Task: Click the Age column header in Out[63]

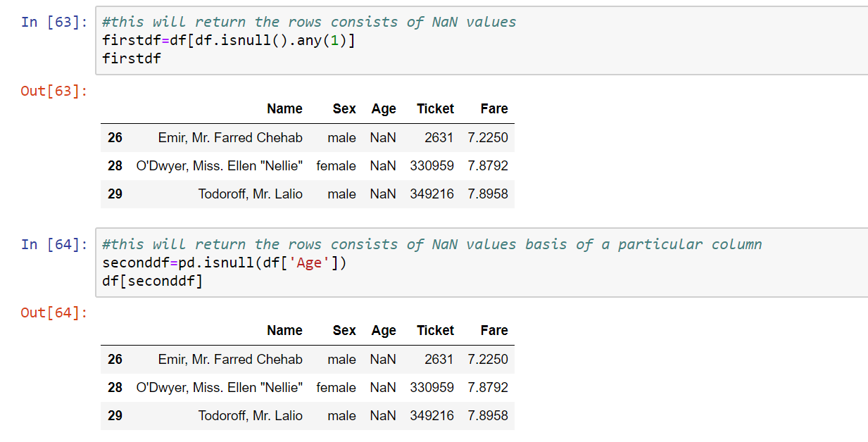Action: point(383,108)
